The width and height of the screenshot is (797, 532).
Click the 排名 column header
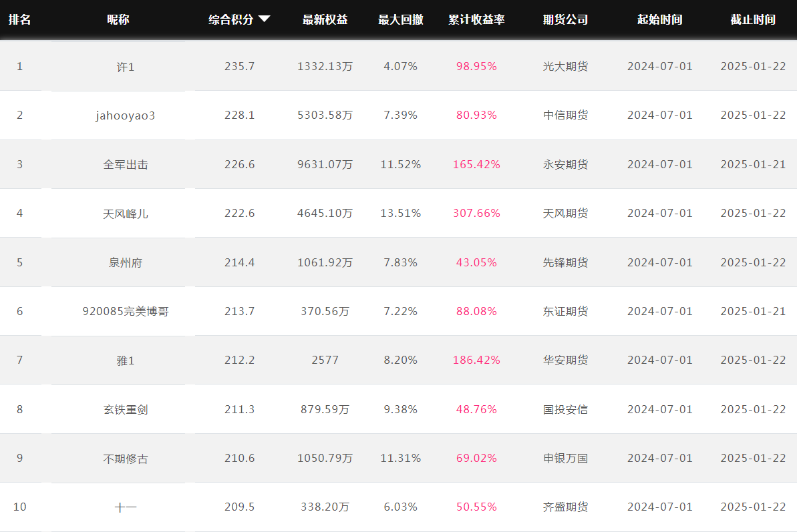coord(20,19)
